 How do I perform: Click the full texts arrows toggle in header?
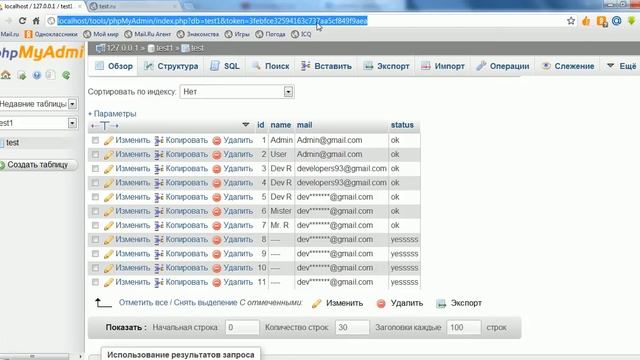click(x=105, y=126)
